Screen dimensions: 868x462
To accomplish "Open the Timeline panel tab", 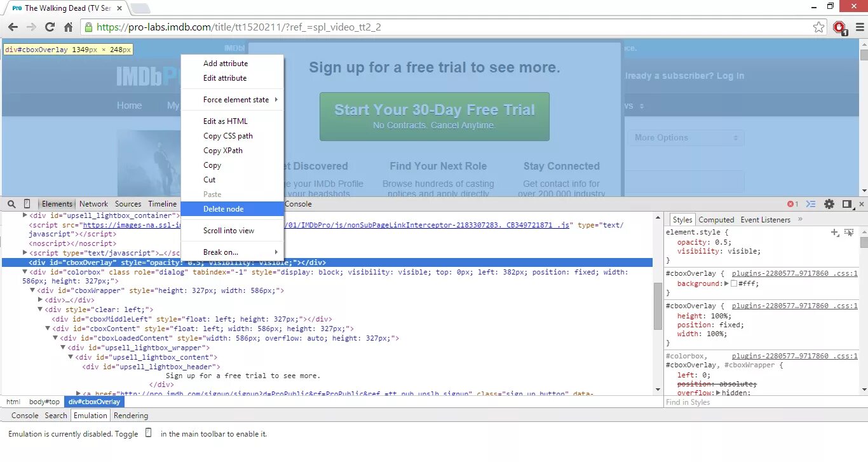I will click(163, 204).
